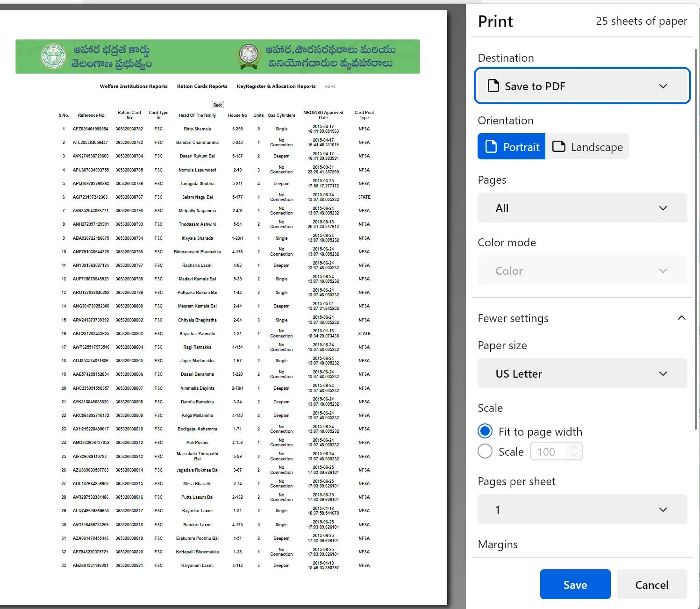This screenshot has height=609, width=700.
Task: Click the name Marsukola Thirupathi Bai
Action: coord(197,456)
